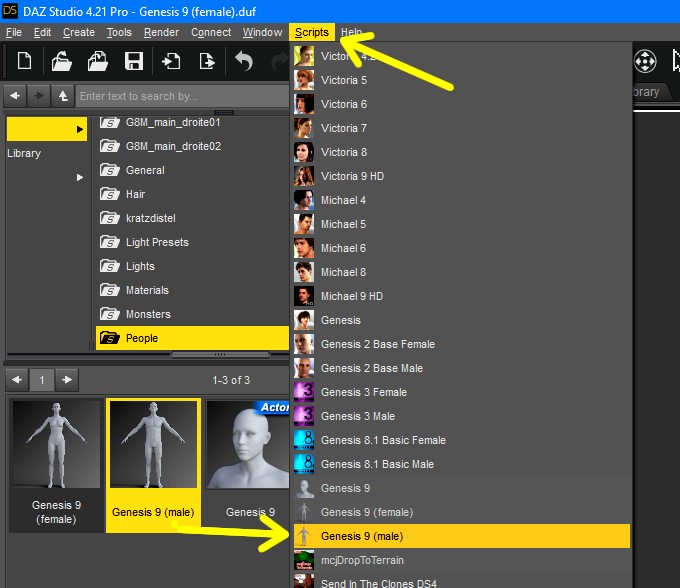
Task: Click the go up one level arrow
Action: coord(63,96)
